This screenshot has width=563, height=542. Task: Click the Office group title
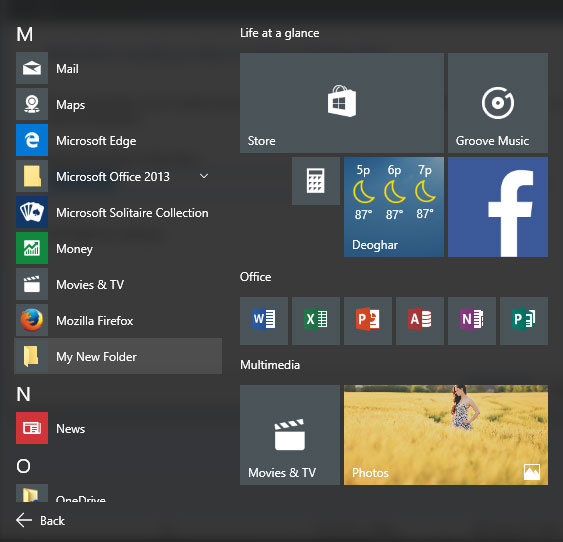pos(255,277)
